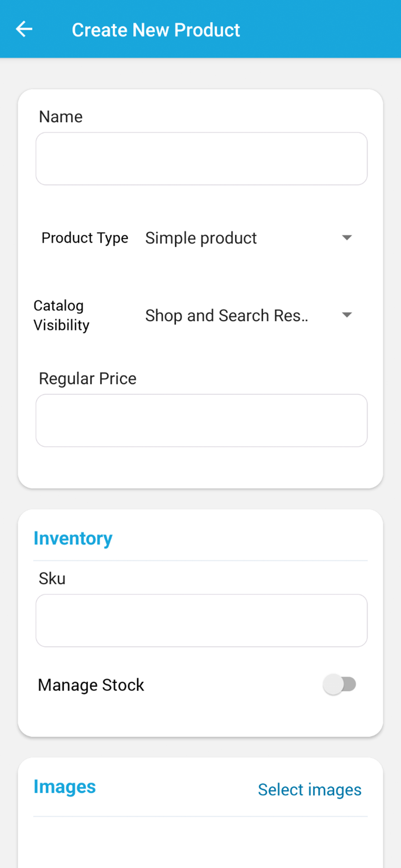The image size is (401, 868).
Task: Click the Sku label text
Action: pyautogui.click(x=52, y=579)
